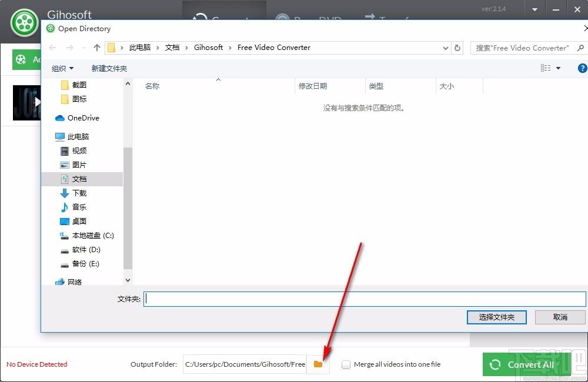Click the sidebar scroll up arrow

(x=128, y=84)
